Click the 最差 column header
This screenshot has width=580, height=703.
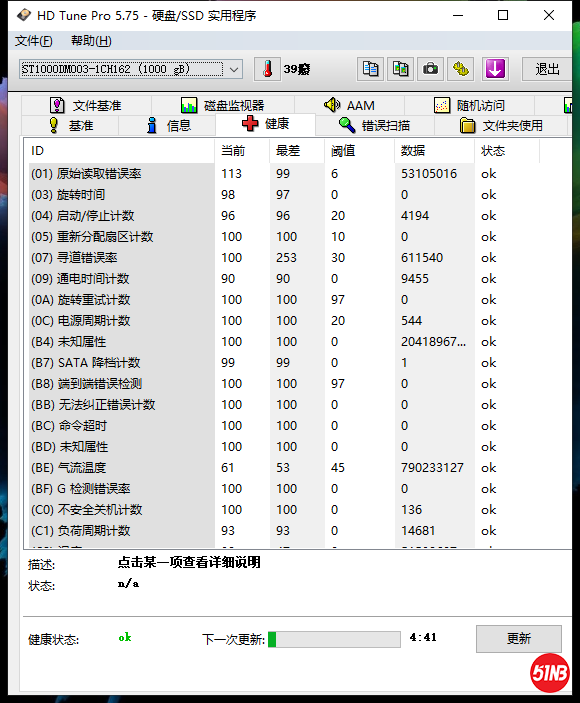click(297, 151)
